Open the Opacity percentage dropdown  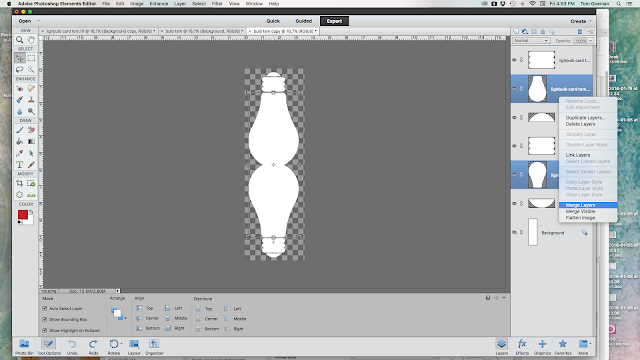point(591,41)
